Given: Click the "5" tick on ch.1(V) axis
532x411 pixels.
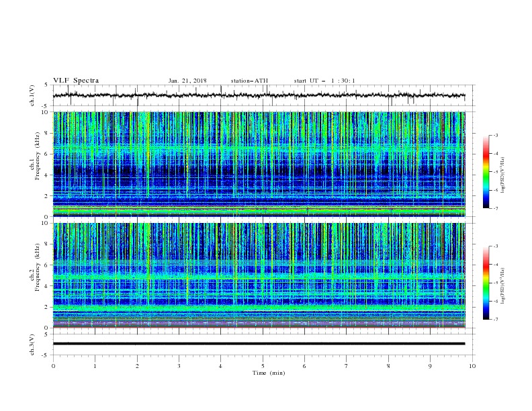Looking at the screenshot, I should [x=46, y=85].
